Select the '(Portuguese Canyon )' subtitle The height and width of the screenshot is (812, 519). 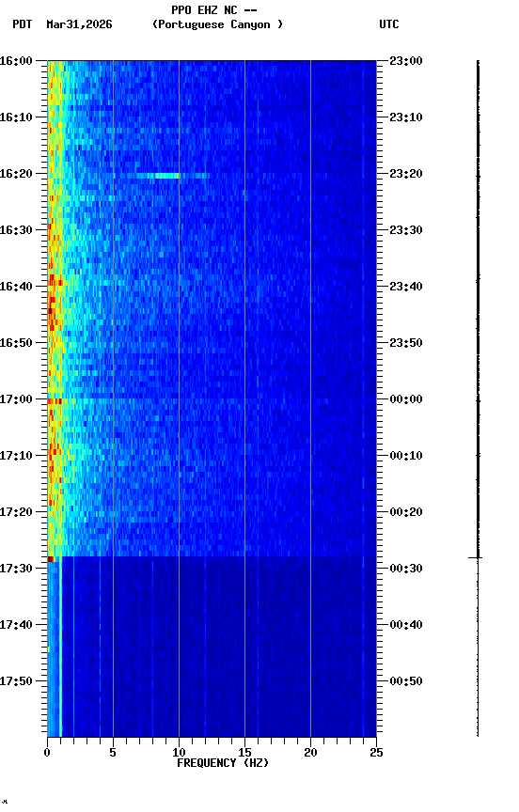pos(217,24)
